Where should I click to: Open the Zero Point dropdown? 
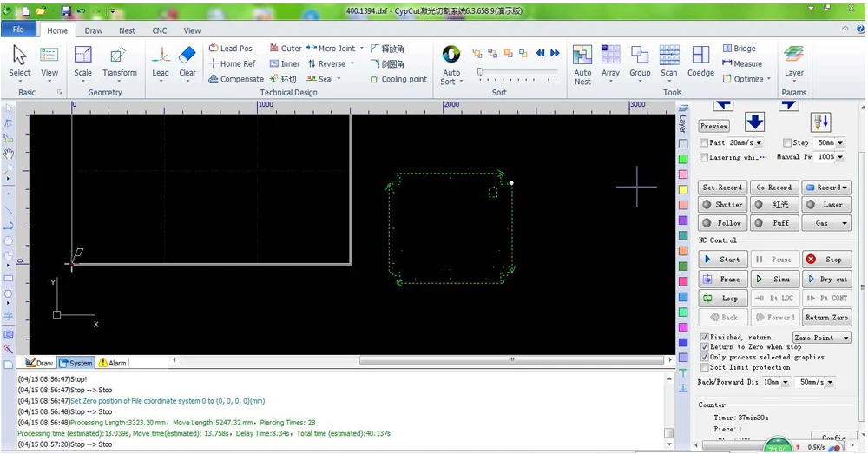[820, 338]
